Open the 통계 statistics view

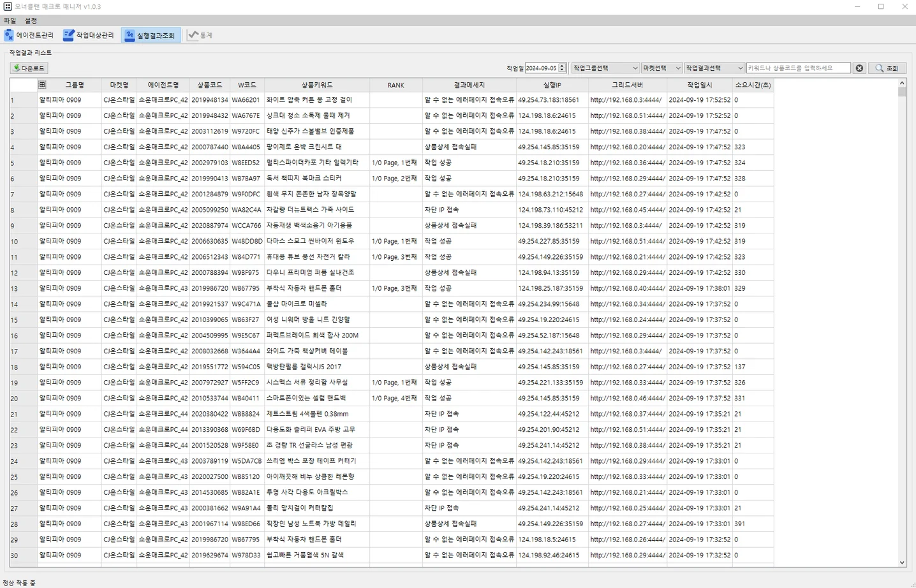click(x=200, y=35)
